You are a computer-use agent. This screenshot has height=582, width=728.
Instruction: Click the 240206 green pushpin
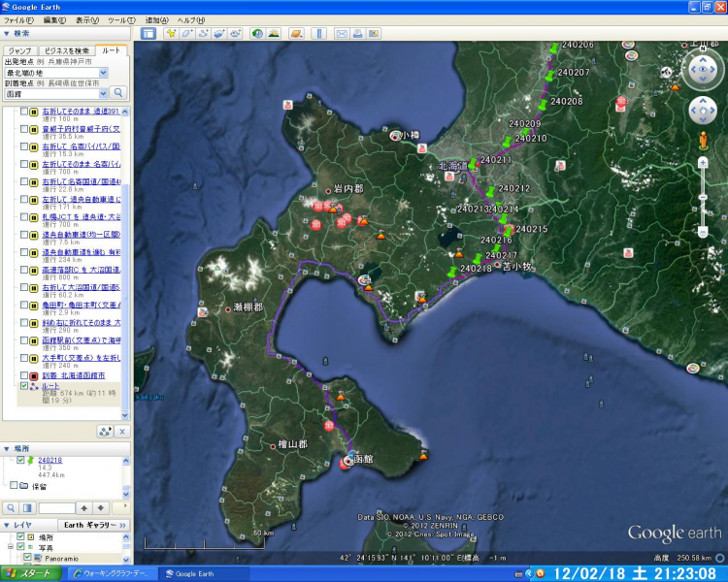[553, 48]
